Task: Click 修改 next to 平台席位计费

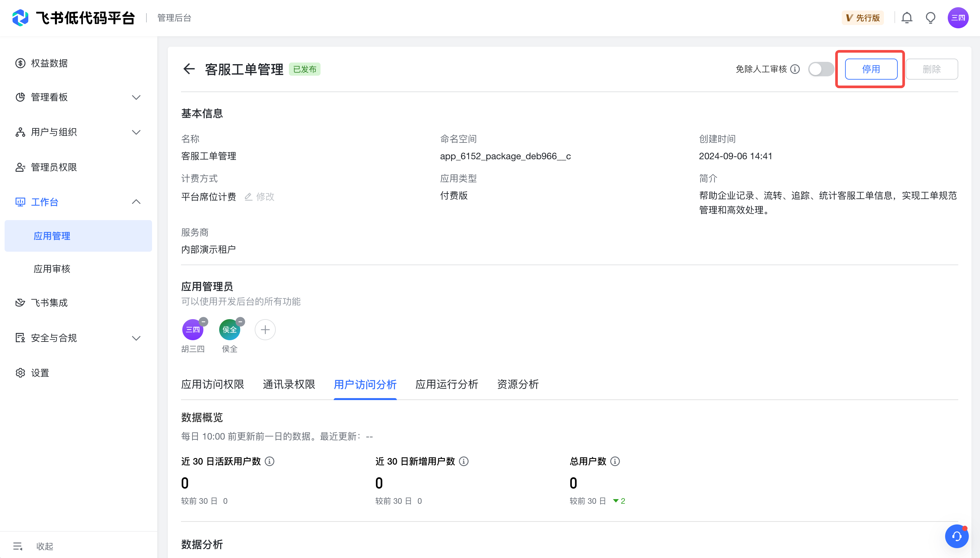Action: coord(260,197)
